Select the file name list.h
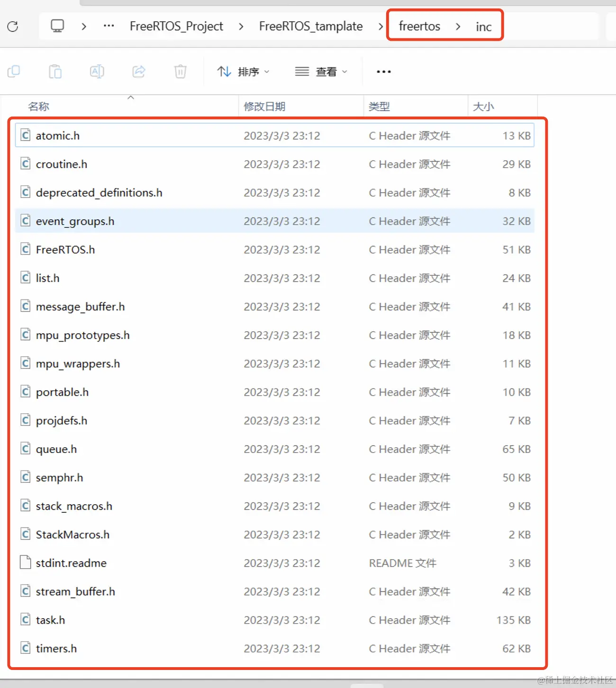The height and width of the screenshot is (688, 616). coord(48,278)
